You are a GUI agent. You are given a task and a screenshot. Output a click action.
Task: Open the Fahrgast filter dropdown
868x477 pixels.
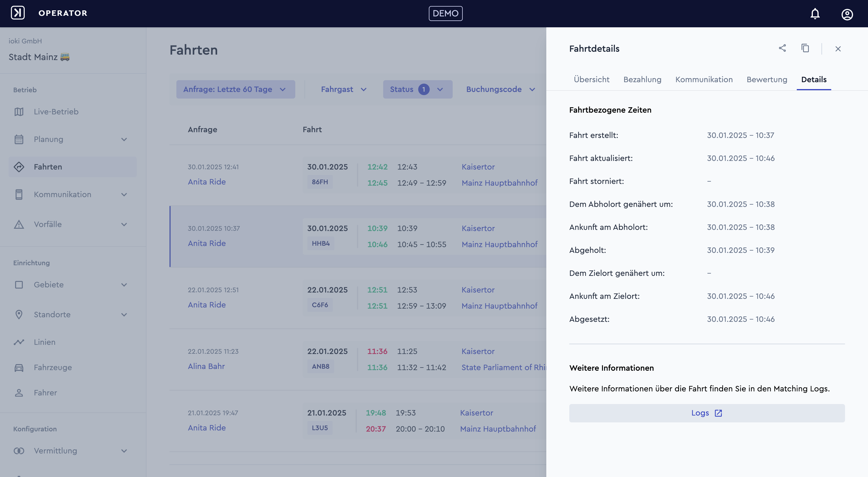[x=344, y=89]
